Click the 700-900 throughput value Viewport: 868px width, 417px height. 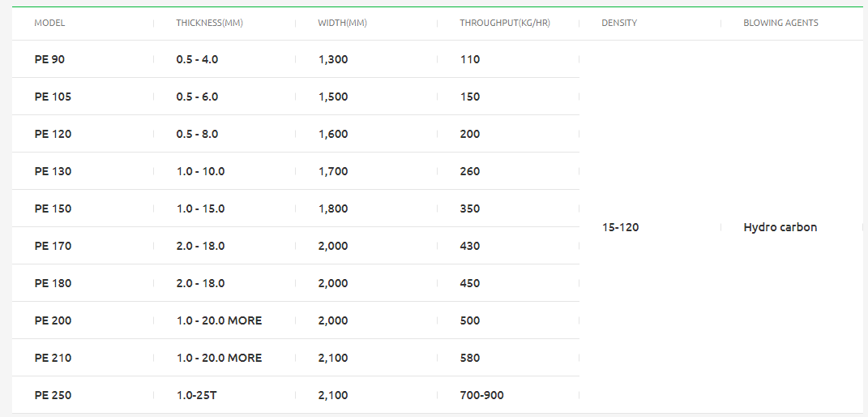[x=481, y=395]
